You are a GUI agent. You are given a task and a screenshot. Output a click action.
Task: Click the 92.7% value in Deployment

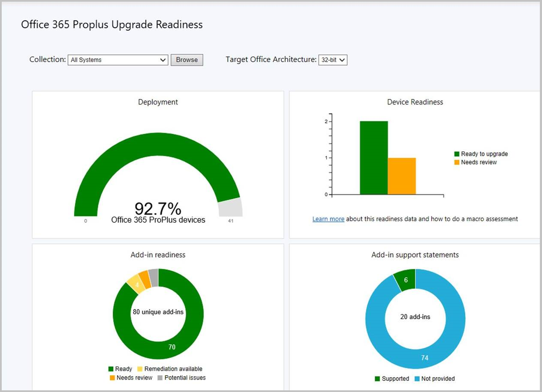tap(158, 209)
